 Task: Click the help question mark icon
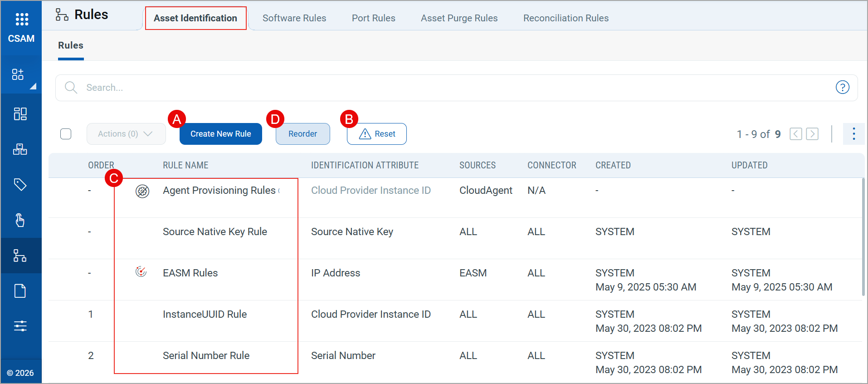tap(842, 87)
